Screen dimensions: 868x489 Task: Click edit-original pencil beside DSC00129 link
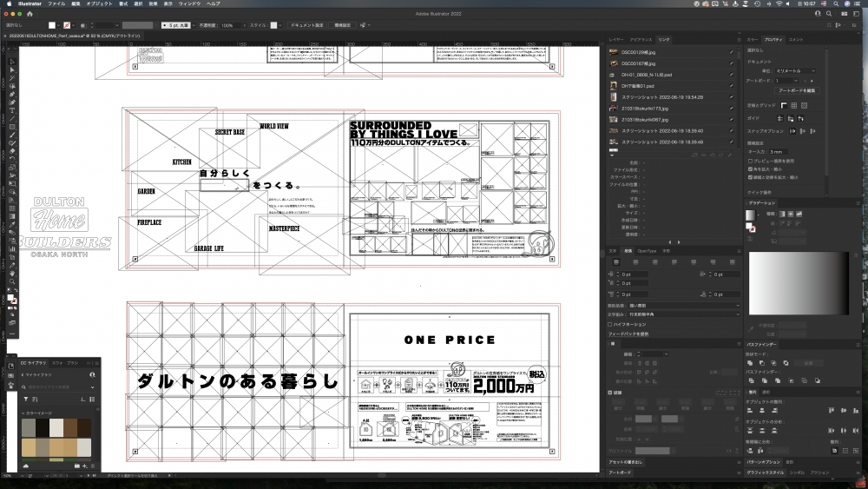[733, 52]
